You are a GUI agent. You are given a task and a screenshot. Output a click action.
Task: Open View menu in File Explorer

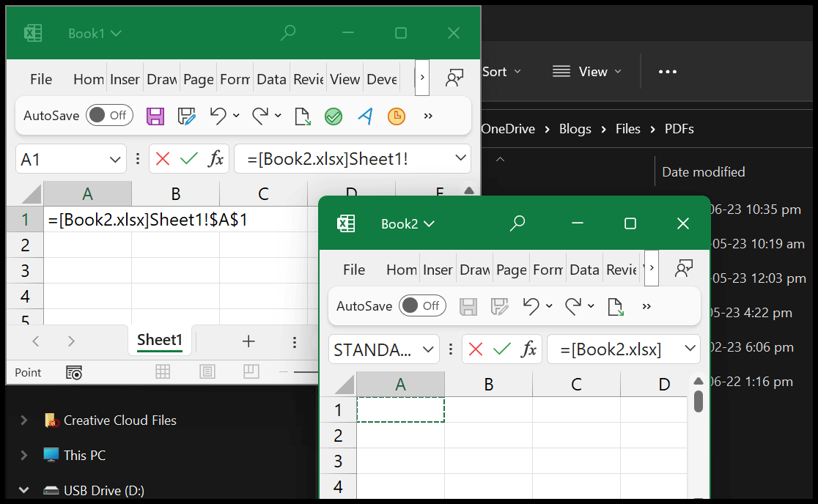(x=587, y=71)
